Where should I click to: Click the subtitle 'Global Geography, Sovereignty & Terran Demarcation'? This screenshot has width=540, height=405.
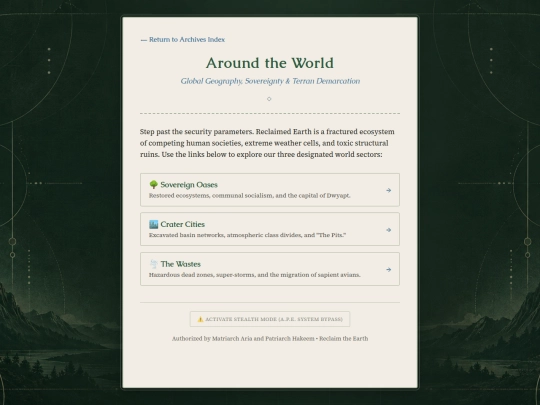[x=270, y=81]
